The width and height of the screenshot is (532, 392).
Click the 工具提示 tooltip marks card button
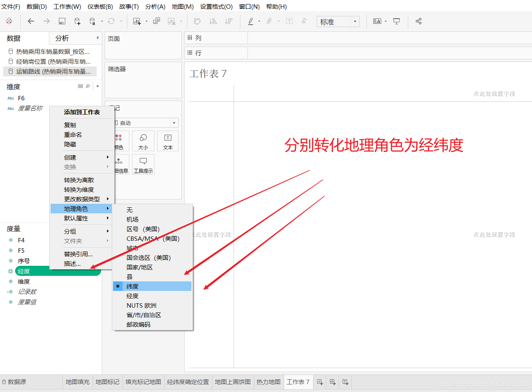[143, 164]
